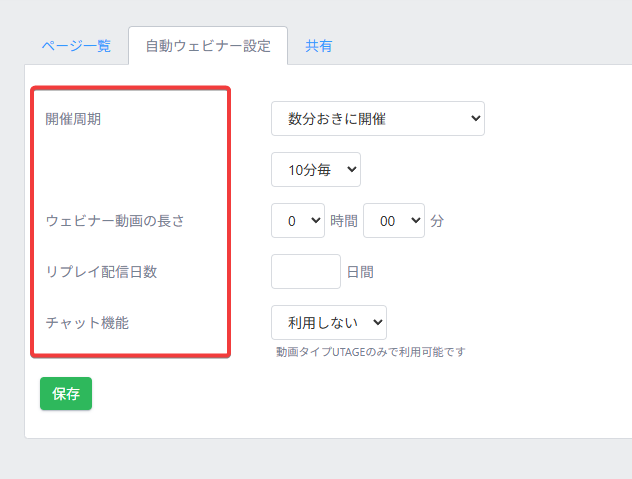This screenshot has height=479, width=632.
Task: Click the 時間 unit text
Action: click(x=344, y=221)
